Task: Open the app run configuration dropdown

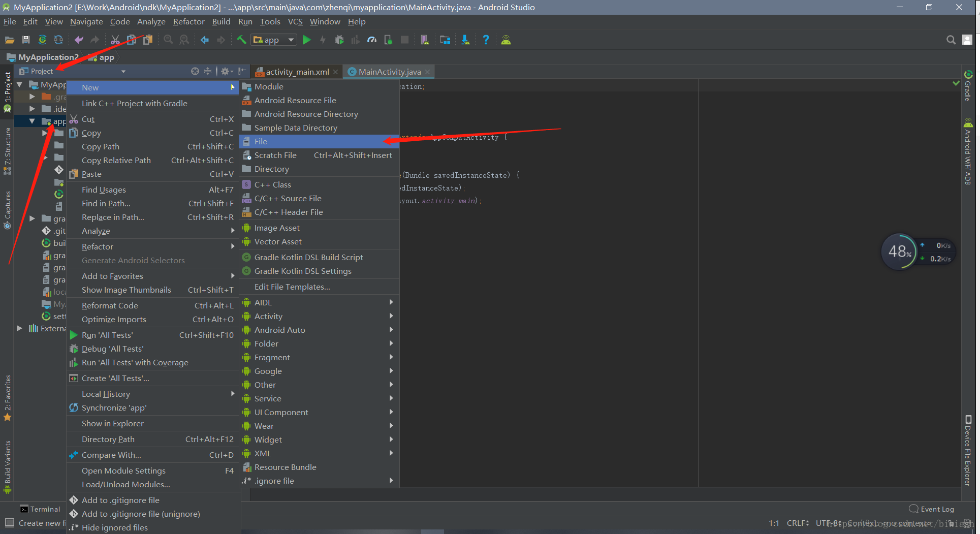Action: 274,40
